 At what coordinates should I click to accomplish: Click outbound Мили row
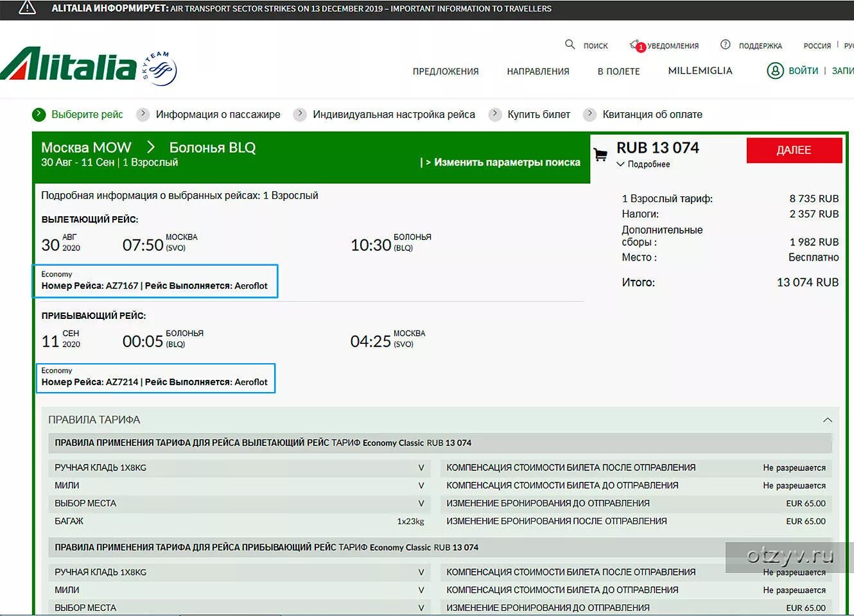[240, 486]
